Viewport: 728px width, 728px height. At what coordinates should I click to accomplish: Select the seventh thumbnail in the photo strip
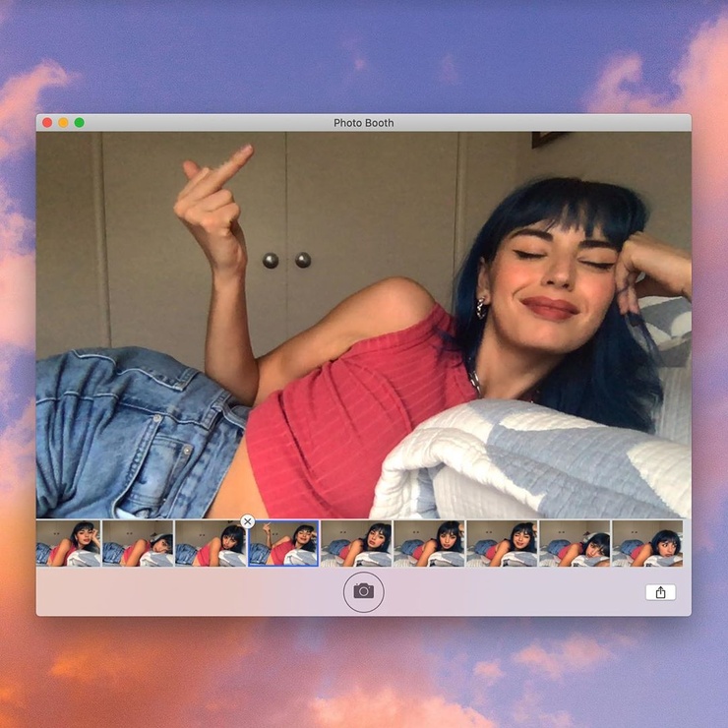click(x=502, y=543)
